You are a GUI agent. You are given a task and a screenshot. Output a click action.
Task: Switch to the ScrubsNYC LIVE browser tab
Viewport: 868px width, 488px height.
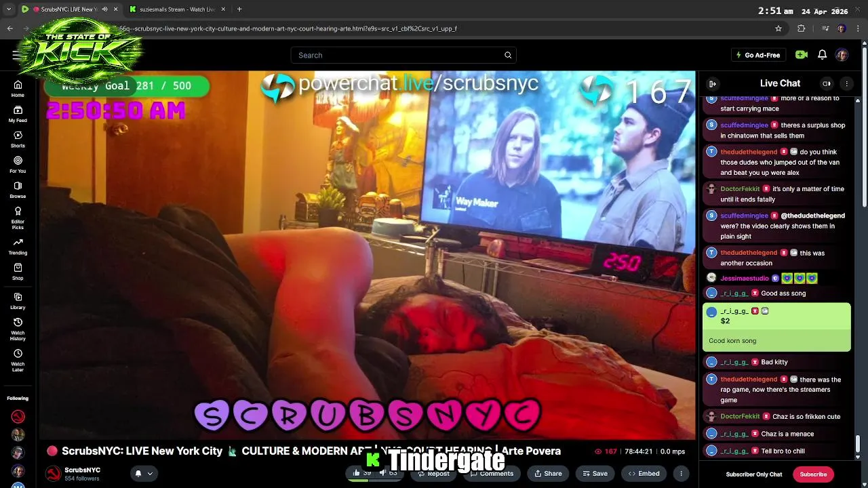tap(68, 9)
